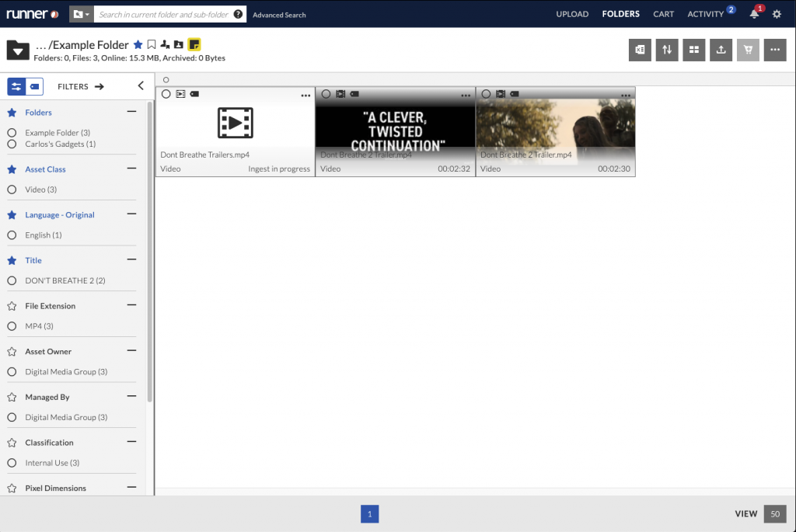796x532 pixels.
Task: Change items per view count 50
Action: [775, 513]
